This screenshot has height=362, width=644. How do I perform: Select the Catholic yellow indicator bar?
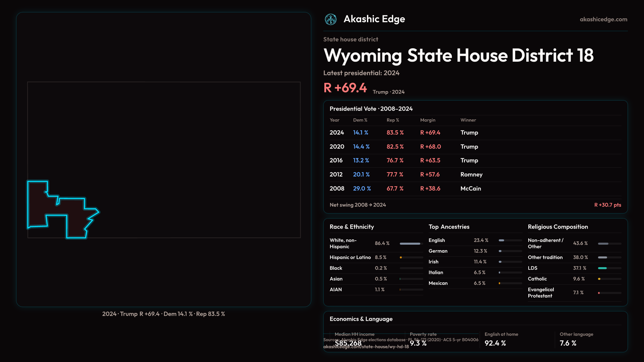599,279
